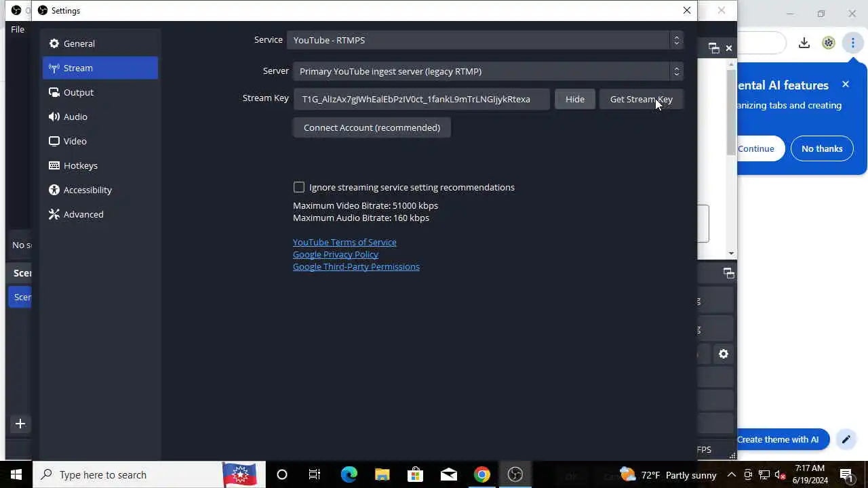Click the OBS panel gear icon
Viewport: 868px width, 488px height.
(724, 354)
